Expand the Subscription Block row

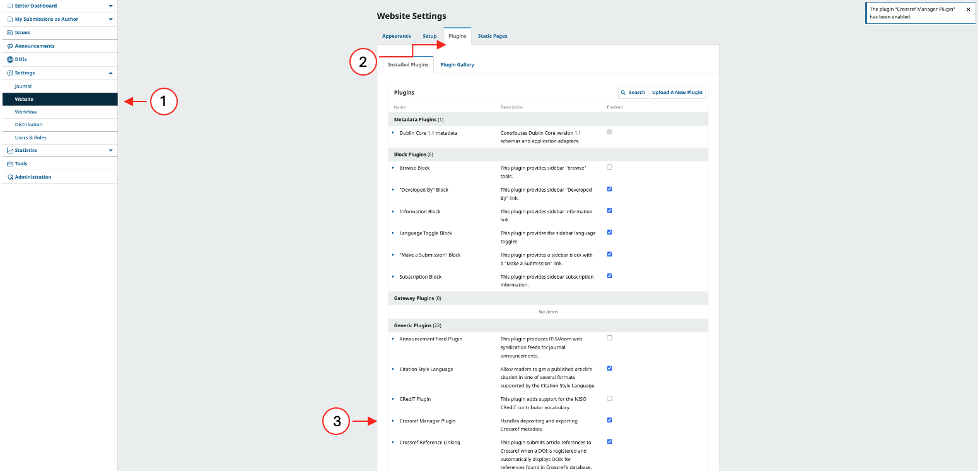394,277
